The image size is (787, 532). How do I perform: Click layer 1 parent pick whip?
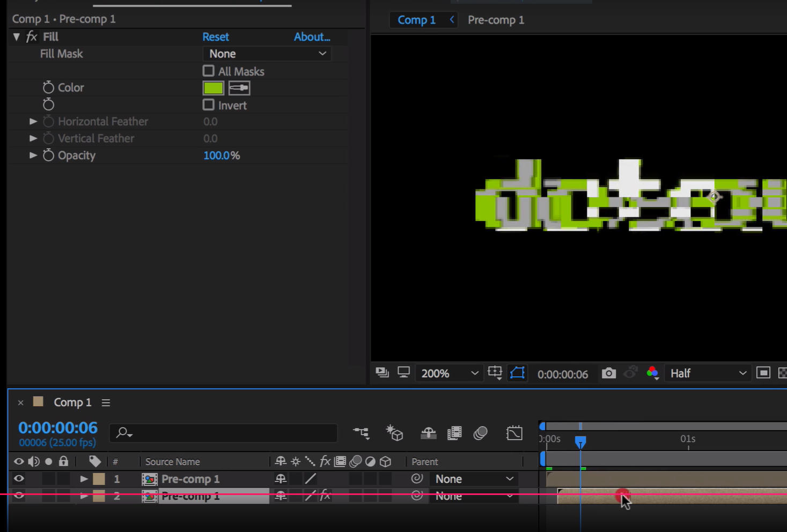(x=417, y=478)
